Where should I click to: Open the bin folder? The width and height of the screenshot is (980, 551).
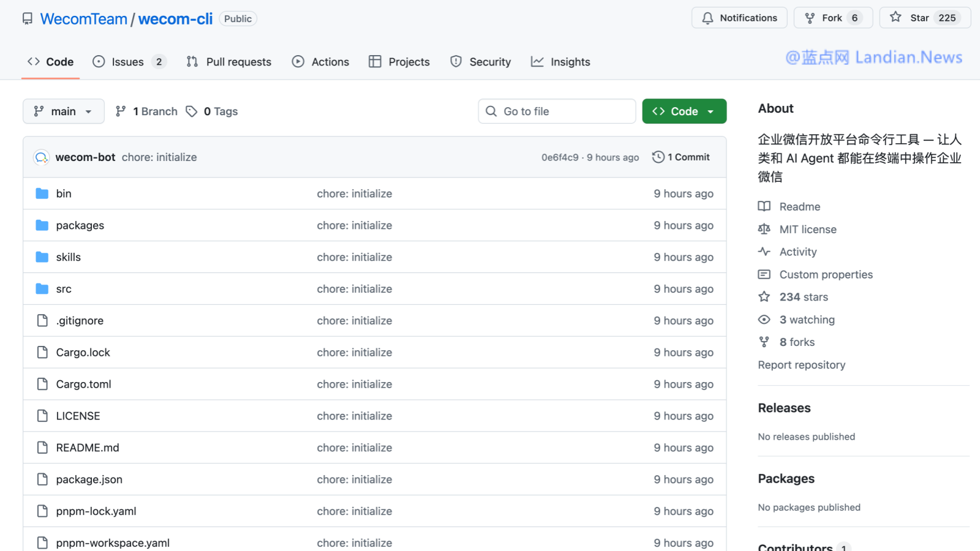click(x=64, y=193)
